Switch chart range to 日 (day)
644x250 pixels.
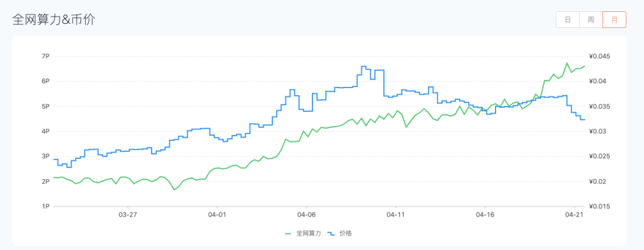pyautogui.click(x=568, y=20)
